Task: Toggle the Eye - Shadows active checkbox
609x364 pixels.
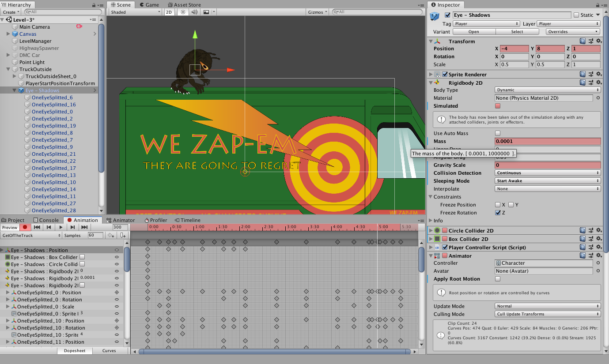Action: point(447,15)
